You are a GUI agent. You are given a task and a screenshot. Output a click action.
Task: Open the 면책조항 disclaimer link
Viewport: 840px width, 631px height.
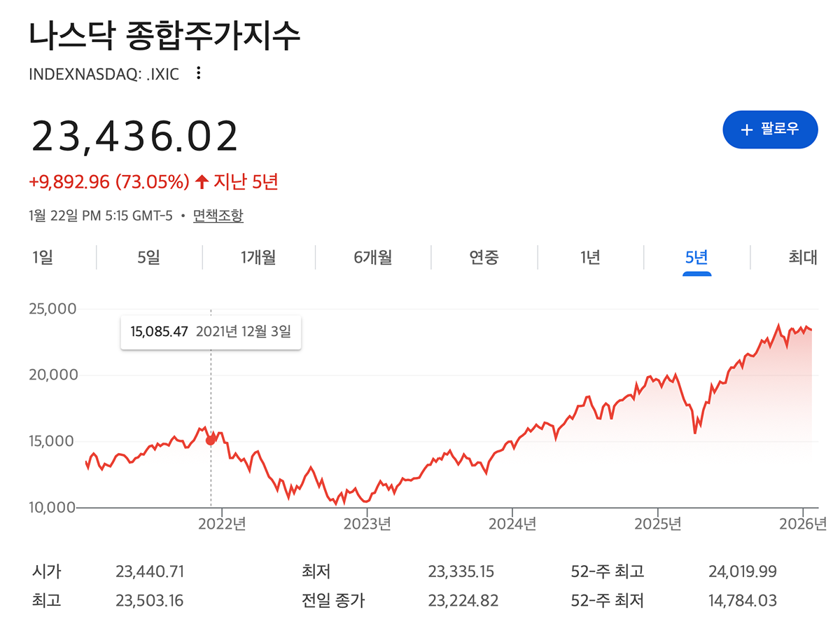tap(218, 216)
